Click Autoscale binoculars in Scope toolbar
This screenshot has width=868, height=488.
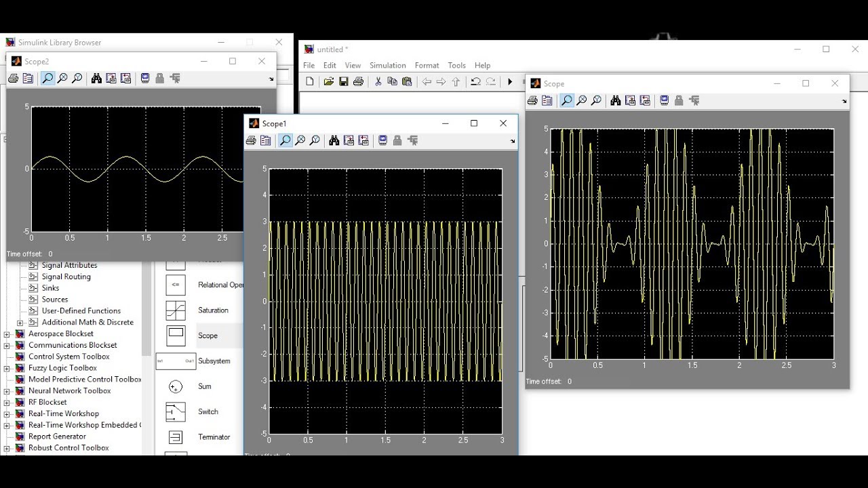click(x=616, y=100)
